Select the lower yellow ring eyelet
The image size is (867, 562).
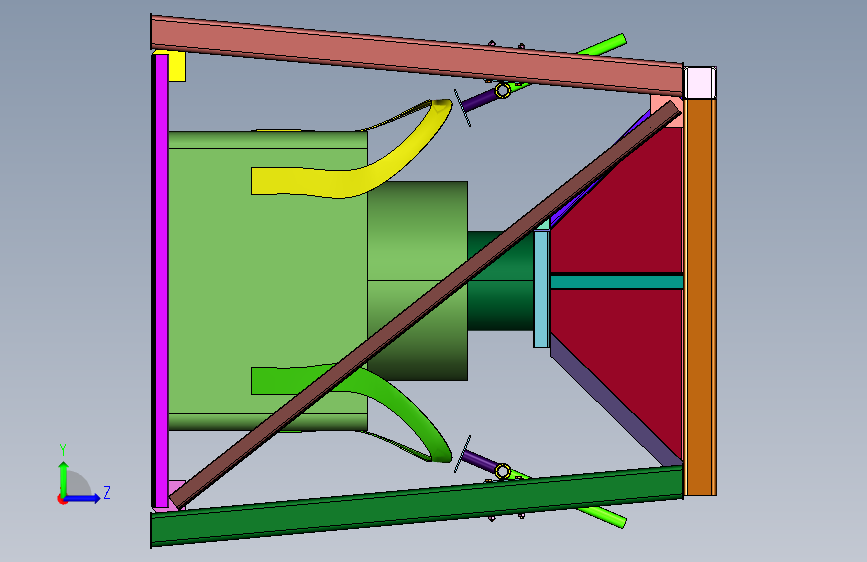[x=503, y=471]
